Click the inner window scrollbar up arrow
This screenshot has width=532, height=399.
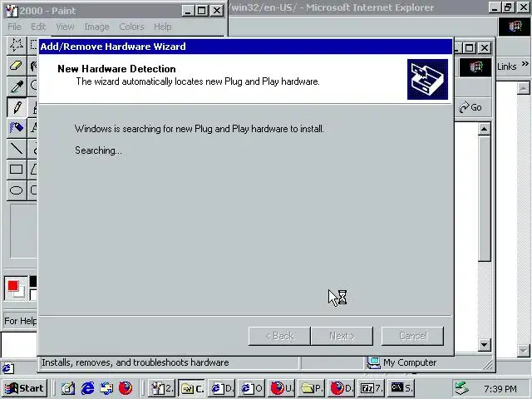[484, 129]
